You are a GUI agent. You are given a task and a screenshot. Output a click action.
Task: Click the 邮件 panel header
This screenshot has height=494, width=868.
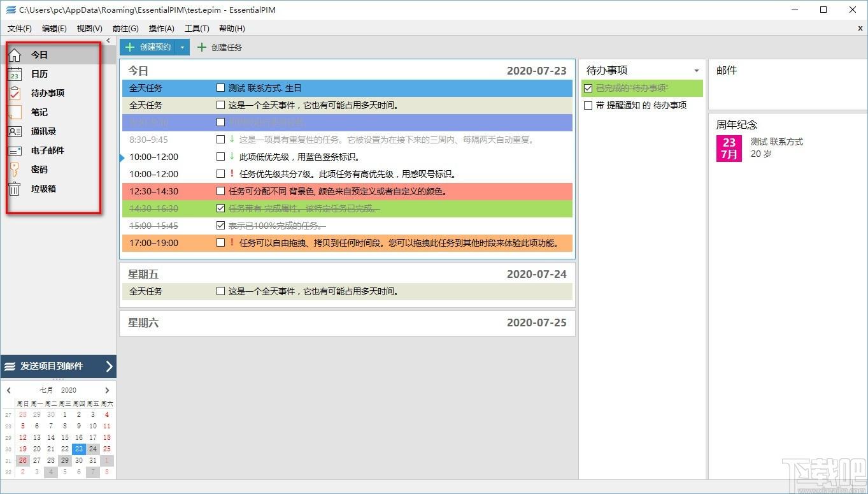pos(727,71)
